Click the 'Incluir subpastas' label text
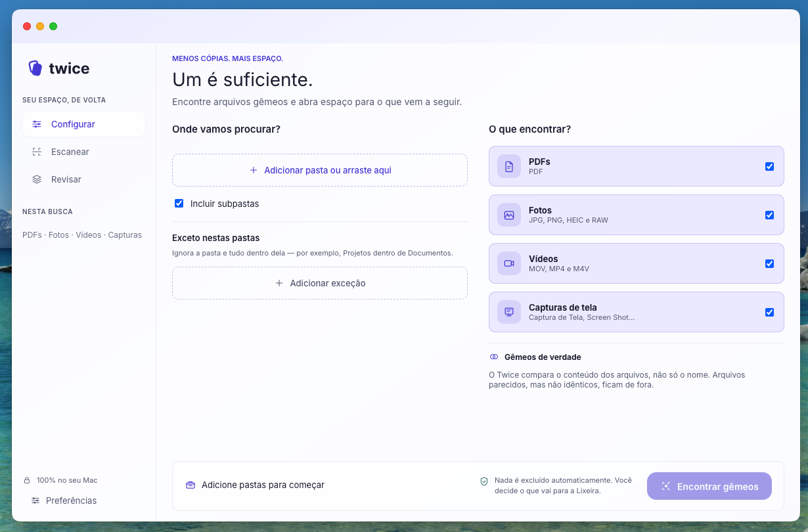This screenshot has height=532, width=808. pyautogui.click(x=225, y=204)
